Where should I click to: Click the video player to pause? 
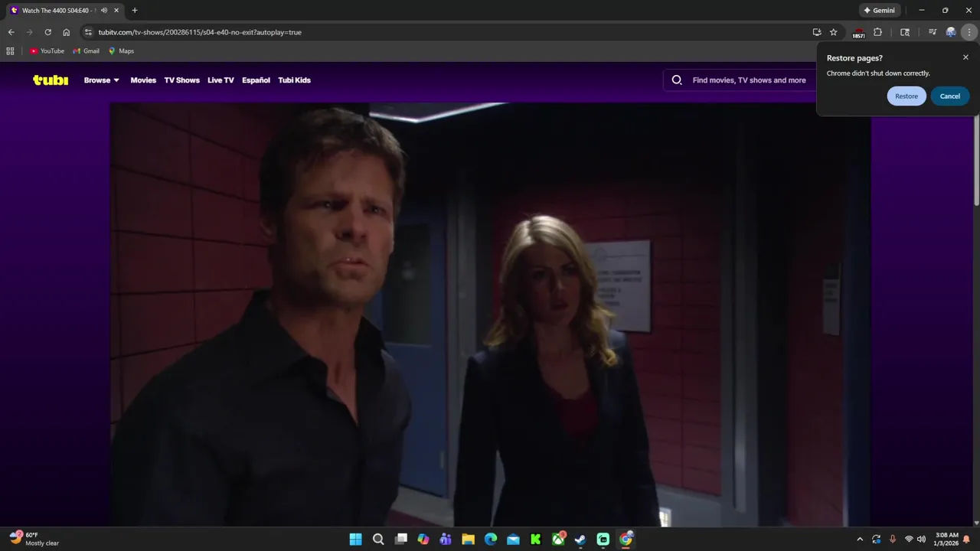[x=490, y=314]
